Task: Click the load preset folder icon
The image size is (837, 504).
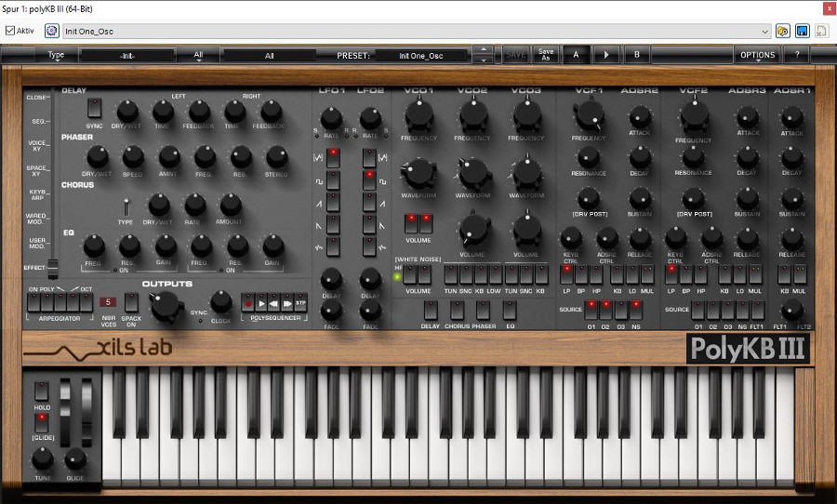Action: [782, 31]
